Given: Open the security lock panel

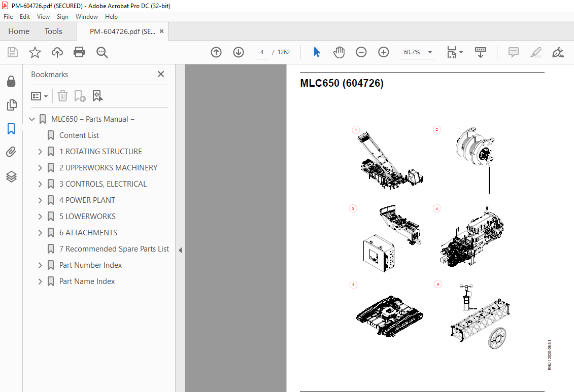Looking at the screenshot, I should (11, 81).
